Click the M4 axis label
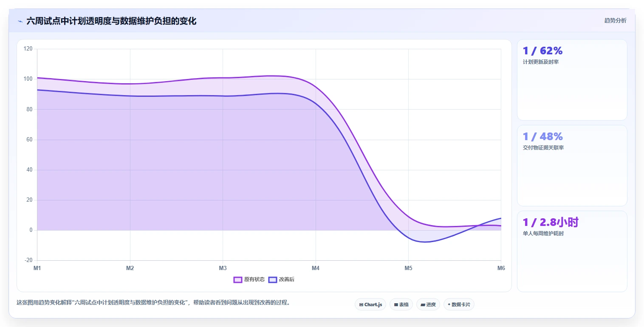Viewport: 644px width, 327px height. (316, 268)
